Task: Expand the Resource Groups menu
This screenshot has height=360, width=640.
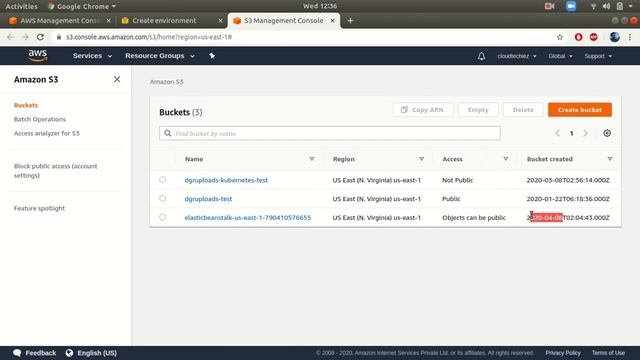Action: (160, 56)
